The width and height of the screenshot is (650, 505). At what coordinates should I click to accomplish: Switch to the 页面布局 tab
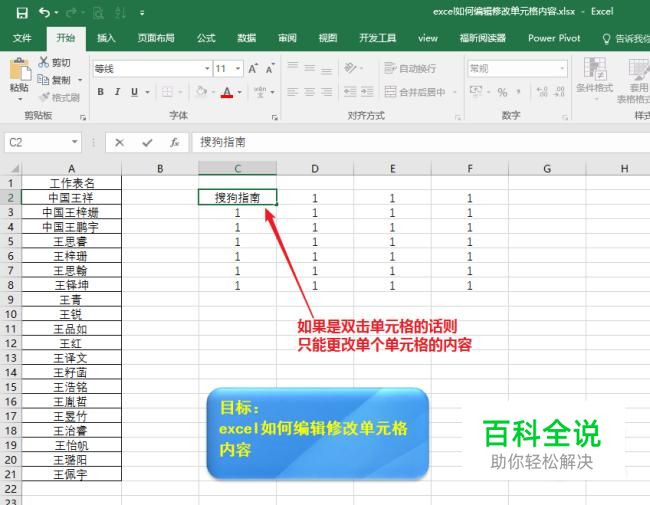(156, 38)
